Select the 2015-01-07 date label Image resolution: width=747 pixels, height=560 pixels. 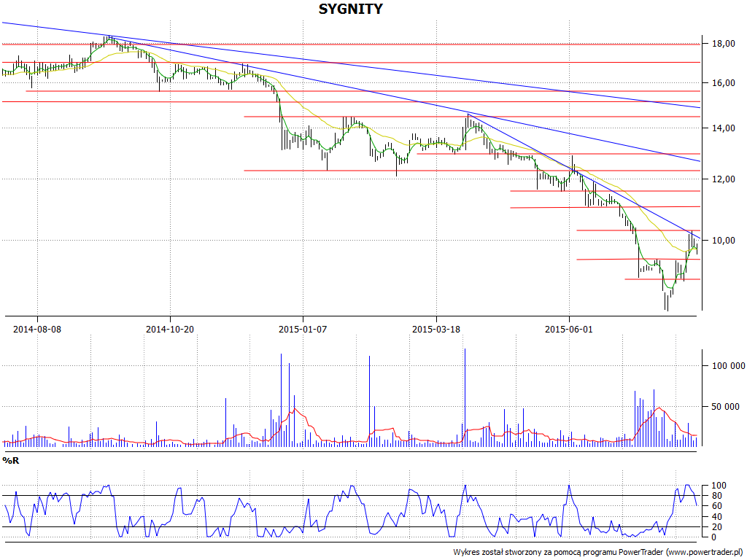click(x=303, y=329)
